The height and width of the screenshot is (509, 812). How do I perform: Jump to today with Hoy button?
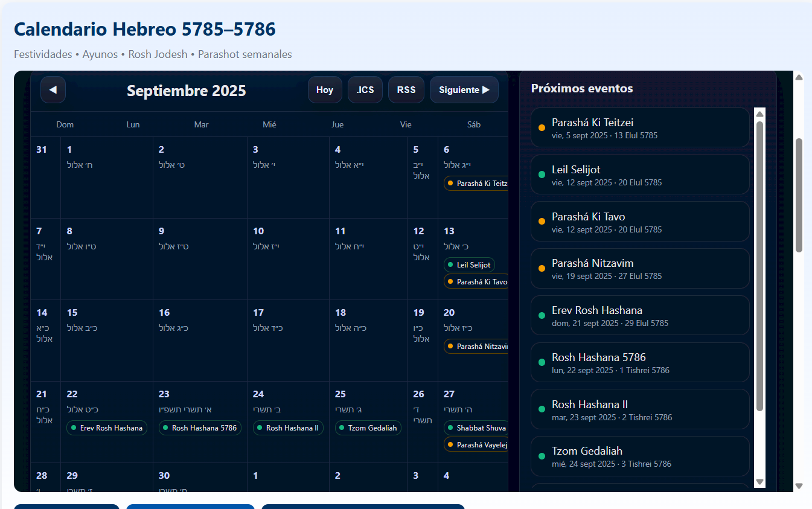(x=325, y=90)
